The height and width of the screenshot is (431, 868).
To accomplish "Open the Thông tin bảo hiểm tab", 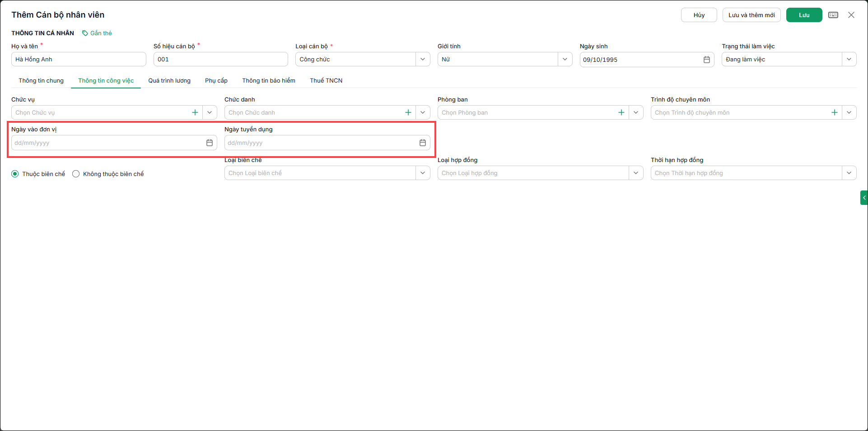I will (269, 80).
